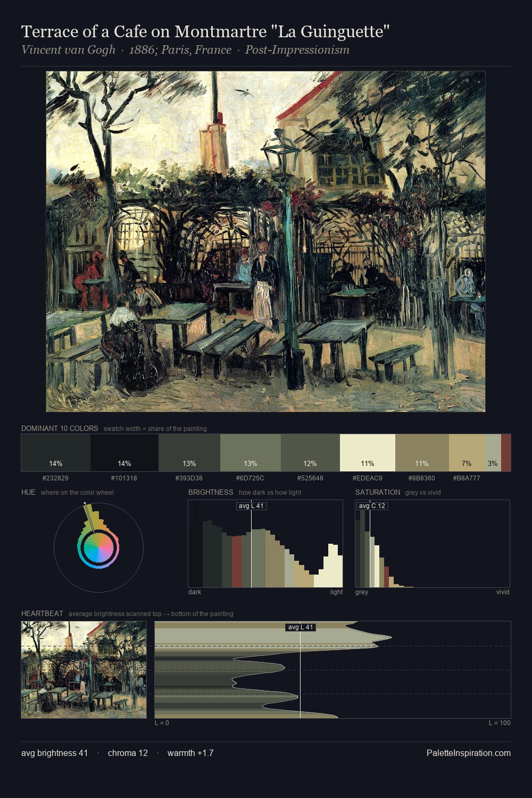Click the hex code label "#EDEAC9"
The height and width of the screenshot is (798, 532).
click(x=368, y=478)
